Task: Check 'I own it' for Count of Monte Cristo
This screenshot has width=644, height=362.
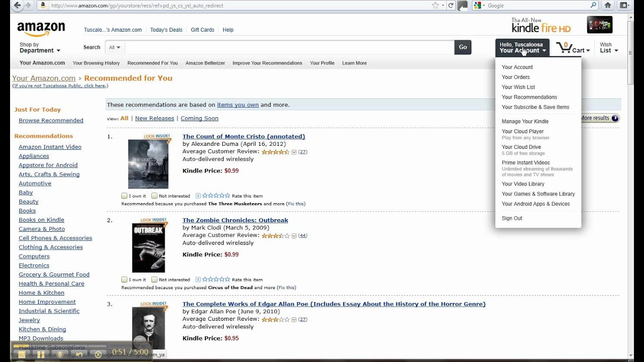Action: point(124,196)
